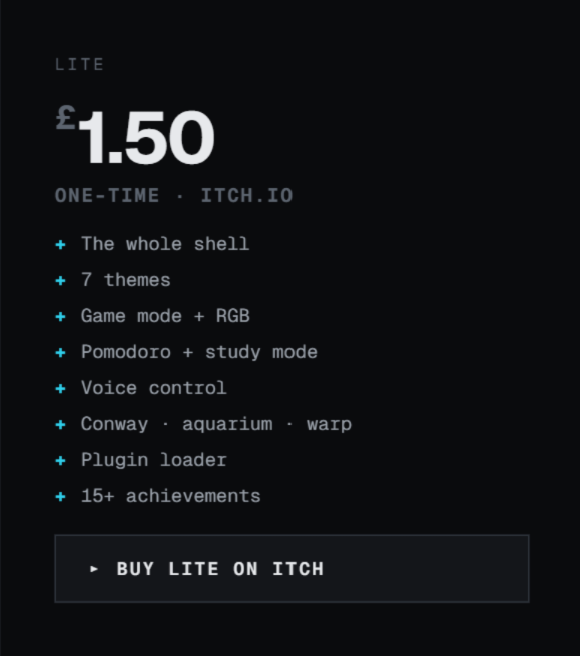
Task: Click the pound currency symbol
Action: tap(65, 118)
